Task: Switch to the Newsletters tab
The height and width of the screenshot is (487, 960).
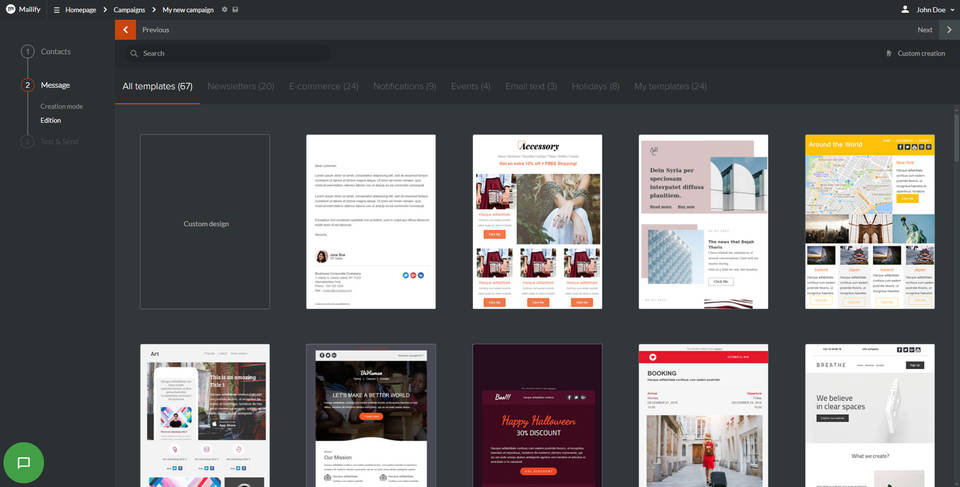Action: (x=240, y=86)
